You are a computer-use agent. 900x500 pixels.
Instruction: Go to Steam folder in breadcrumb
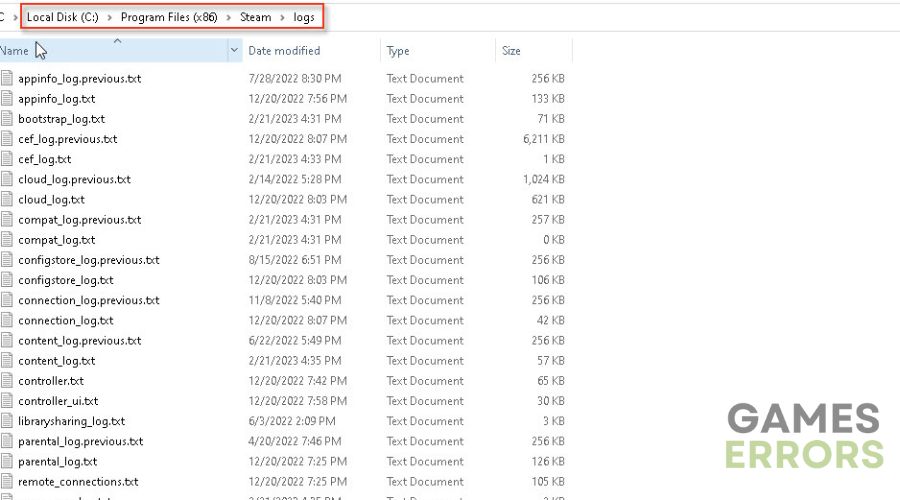pyautogui.click(x=255, y=17)
